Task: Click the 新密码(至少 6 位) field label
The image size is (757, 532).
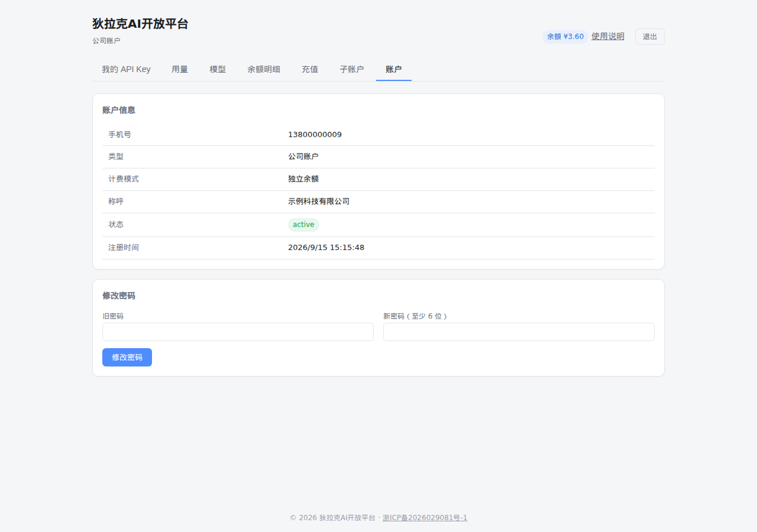Action: click(415, 316)
